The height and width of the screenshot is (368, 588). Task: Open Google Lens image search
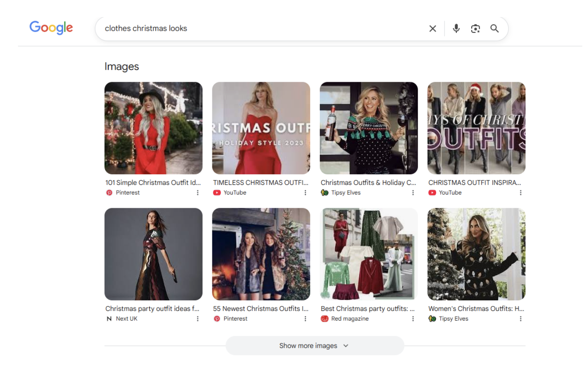pos(475,29)
